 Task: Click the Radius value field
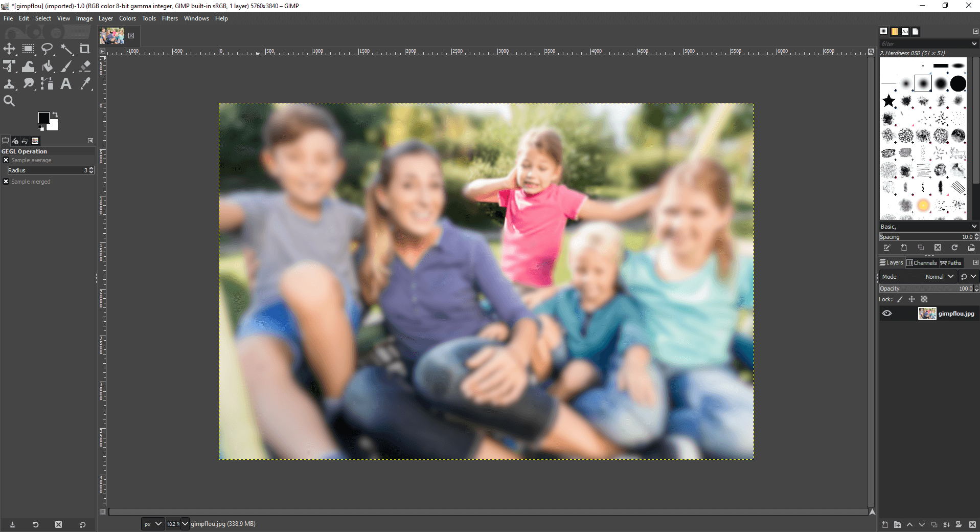(50, 170)
